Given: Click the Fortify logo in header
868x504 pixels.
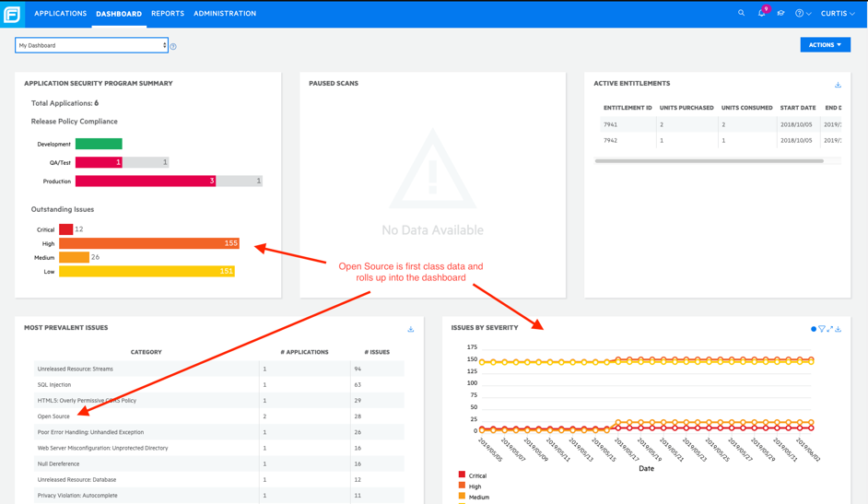Looking at the screenshot, I should (x=12, y=14).
